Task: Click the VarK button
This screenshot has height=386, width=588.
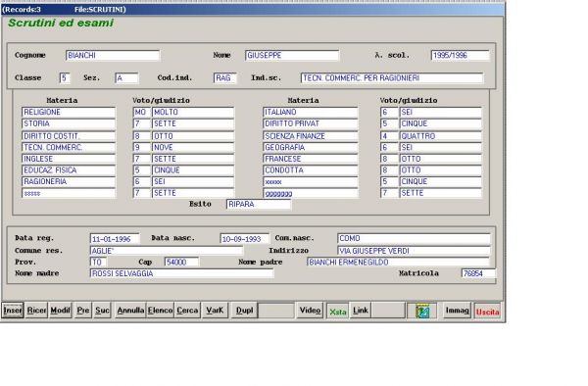Action: click(215, 311)
